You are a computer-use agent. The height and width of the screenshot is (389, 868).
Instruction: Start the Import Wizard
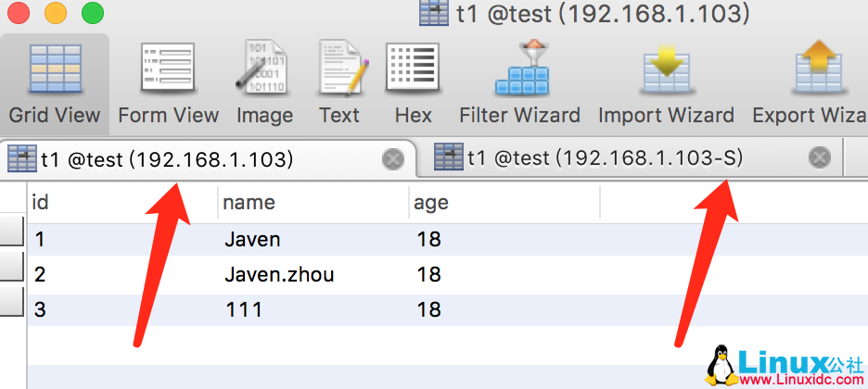[x=666, y=85]
